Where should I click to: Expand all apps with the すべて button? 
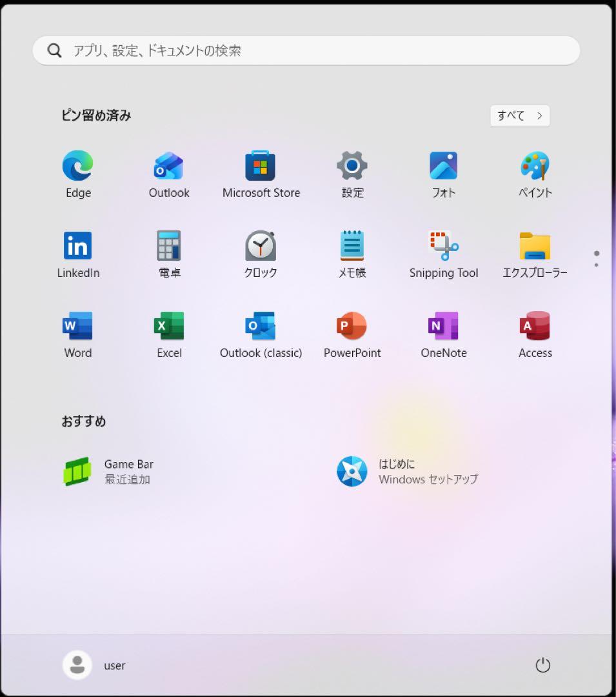tap(519, 116)
